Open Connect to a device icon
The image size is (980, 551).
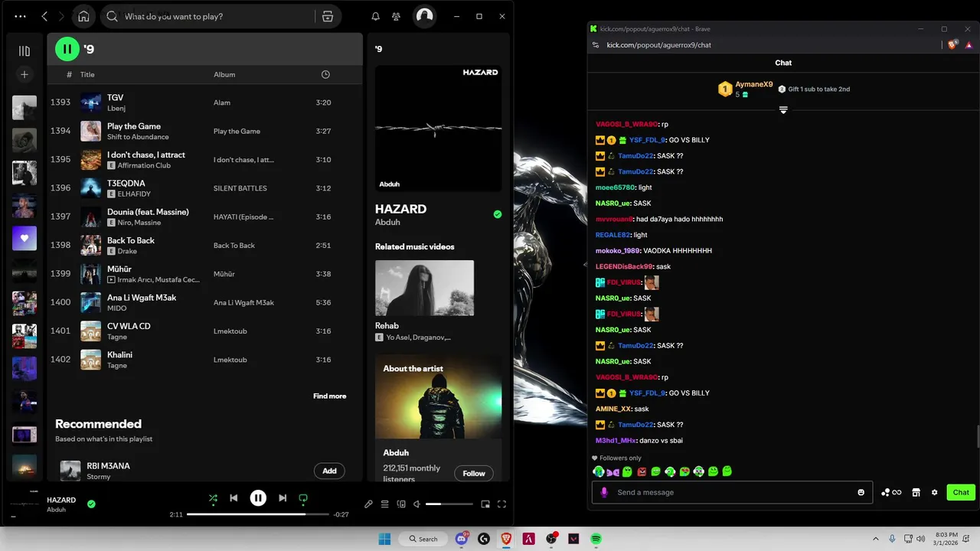point(400,504)
